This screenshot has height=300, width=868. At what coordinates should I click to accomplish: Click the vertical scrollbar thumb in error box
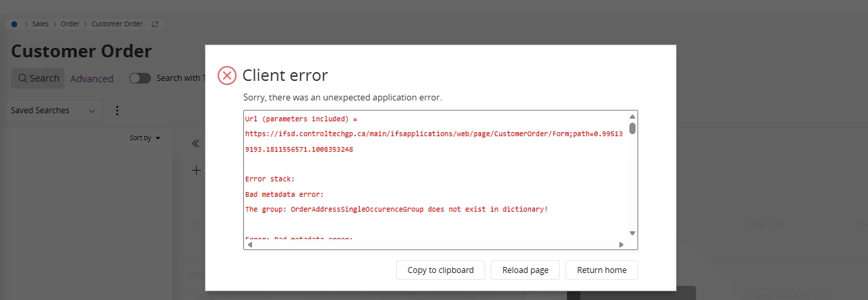(x=632, y=128)
